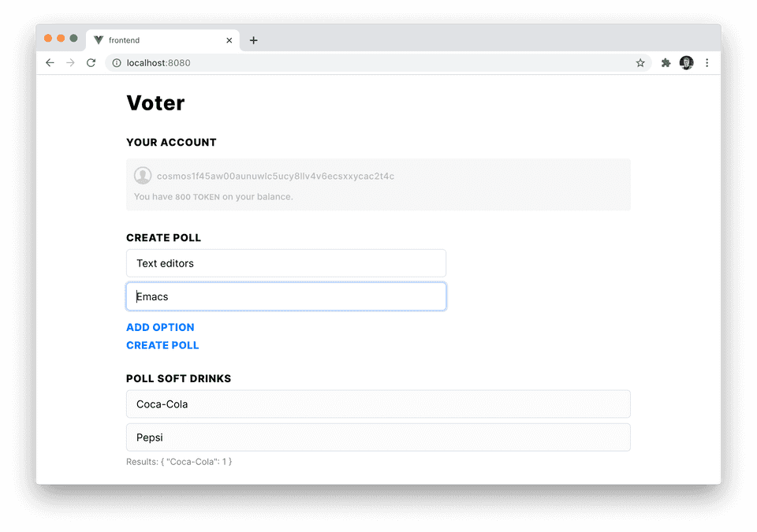This screenshot has width=757, height=532.
Task: Click the profile avatar in the toolbar
Action: [686, 62]
